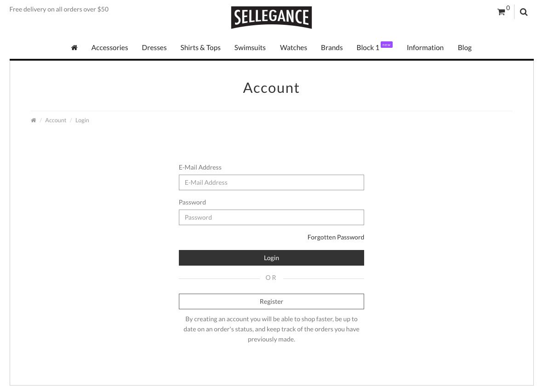Image resolution: width=543 pixels, height=392 pixels.
Task: Focus the E-Mail Address field
Action: pyautogui.click(x=271, y=182)
